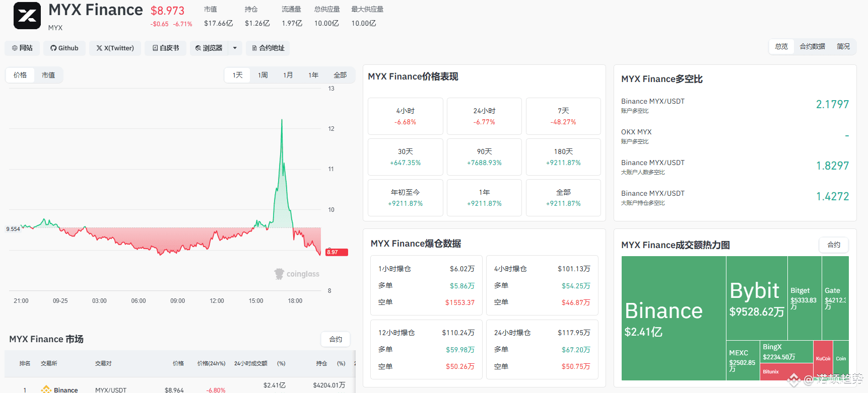Viewport: 868px width, 393px height.
Task: Expand the 浏览器 dropdown arrow
Action: coord(235,48)
